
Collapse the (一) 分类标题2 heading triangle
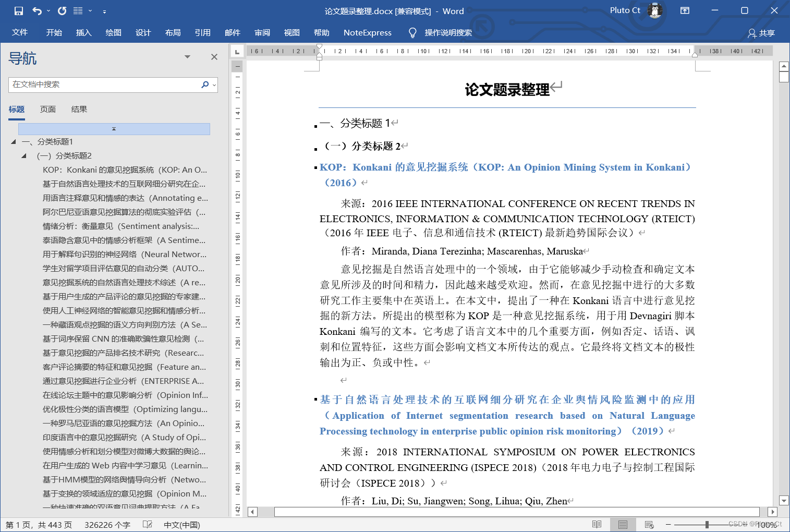pyautogui.click(x=24, y=156)
